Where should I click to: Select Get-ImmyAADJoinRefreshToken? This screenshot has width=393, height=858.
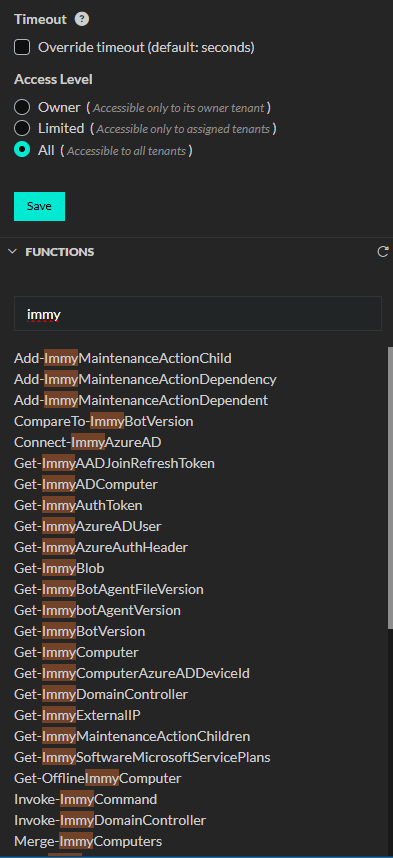[114, 463]
